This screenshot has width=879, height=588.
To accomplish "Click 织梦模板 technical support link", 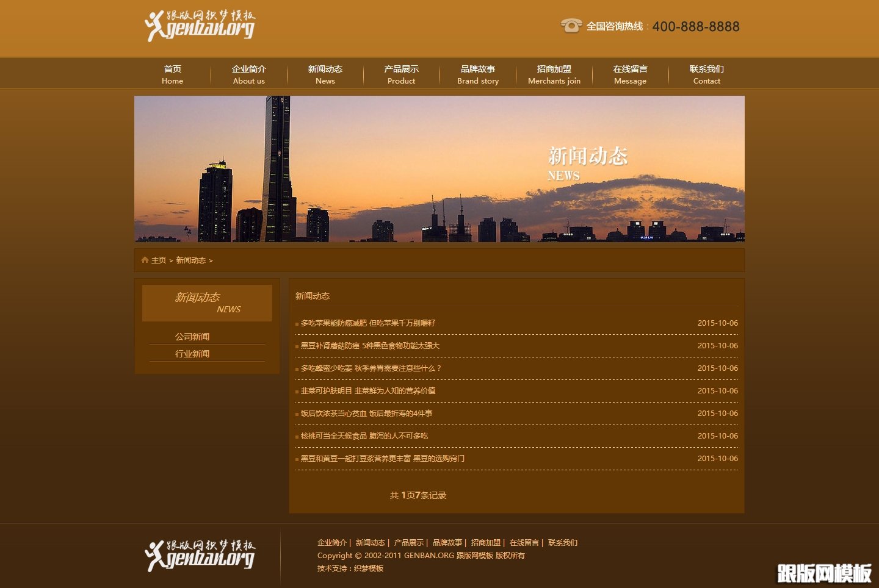I will coord(369,568).
